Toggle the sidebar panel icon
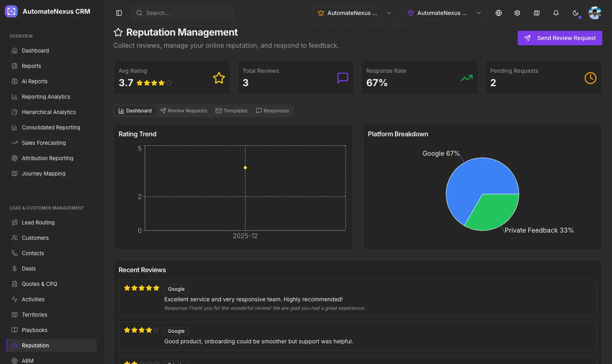The image size is (612, 364). 119,13
